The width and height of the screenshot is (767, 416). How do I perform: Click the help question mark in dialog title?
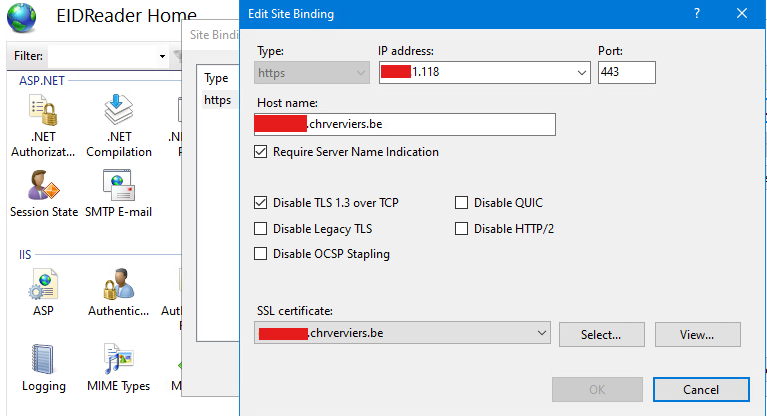697,14
